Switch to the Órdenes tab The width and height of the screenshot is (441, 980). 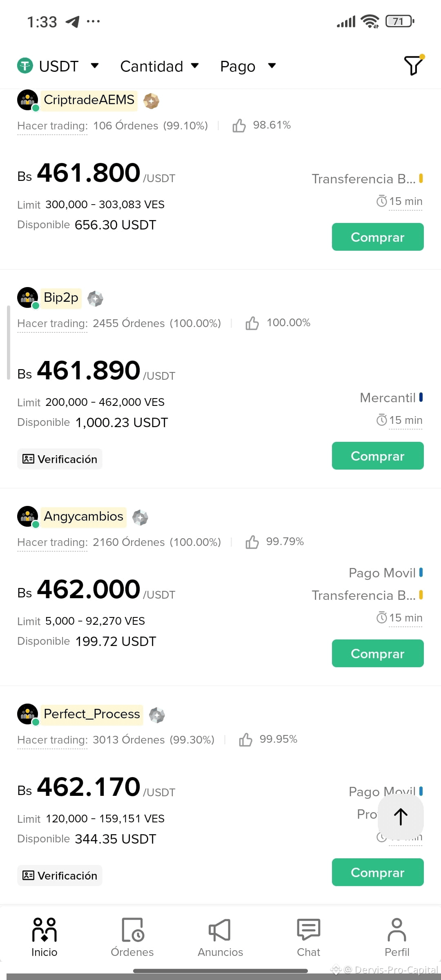click(132, 937)
